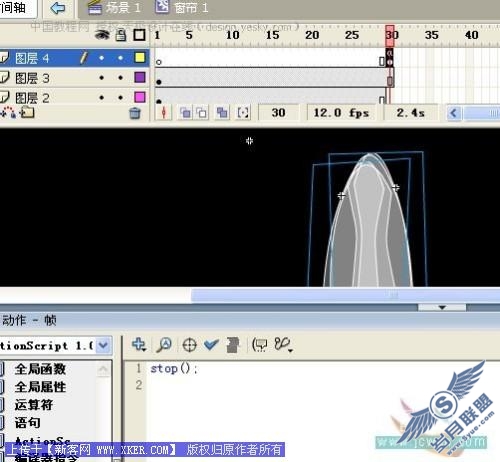The image size is (500, 462).
Task: Click the add motion guide layer icon
Action: 9,113
